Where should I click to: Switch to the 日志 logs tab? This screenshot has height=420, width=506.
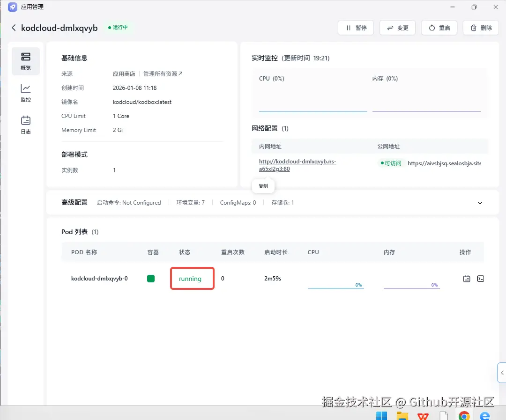pyautogui.click(x=26, y=125)
